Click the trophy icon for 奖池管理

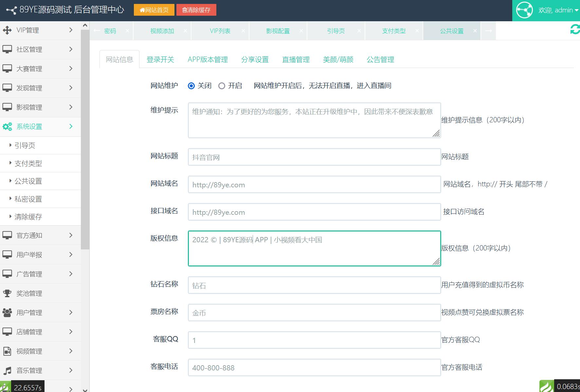7,293
